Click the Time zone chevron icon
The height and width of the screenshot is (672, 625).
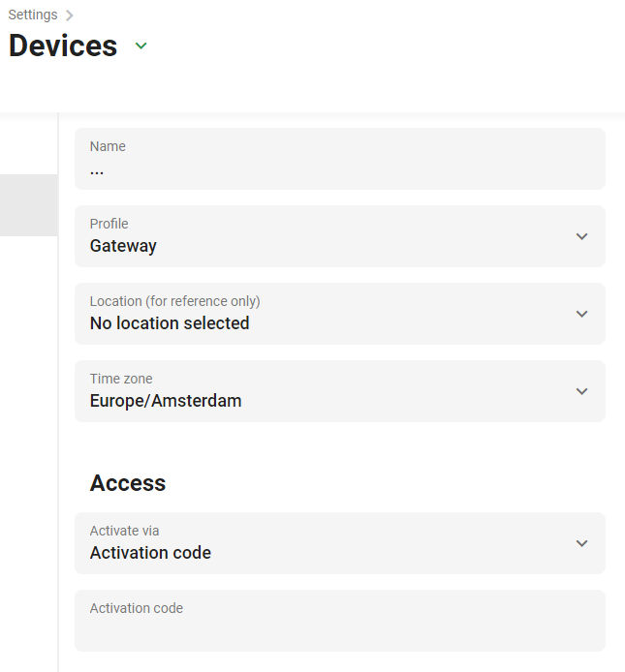[581, 391]
